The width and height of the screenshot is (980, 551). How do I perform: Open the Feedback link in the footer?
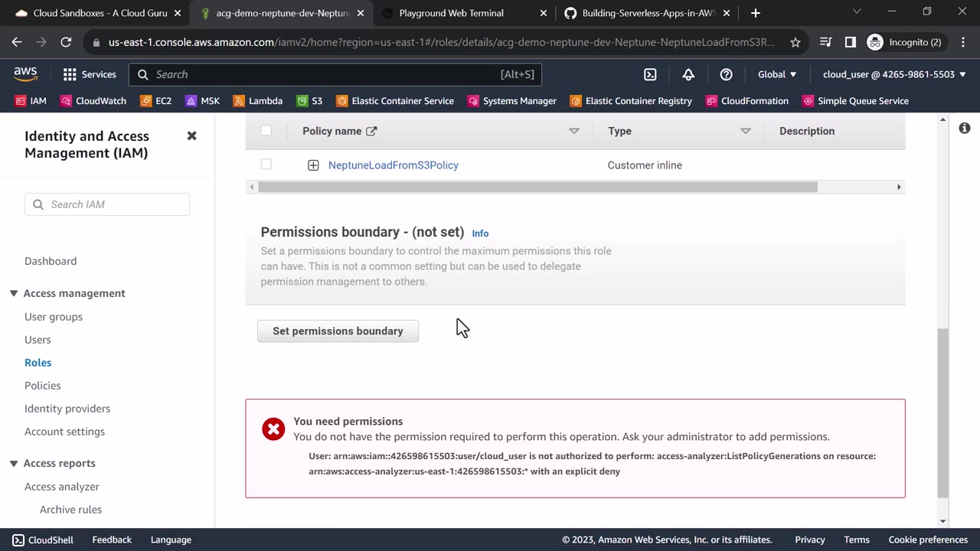[112, 540]
